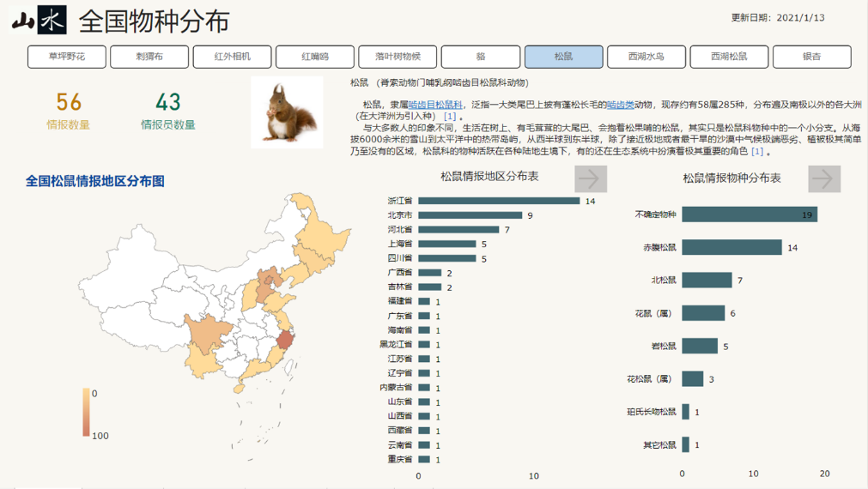Select the 银杏 tab
This screenshot has width=868, height=489.
[x=811, y=57]
